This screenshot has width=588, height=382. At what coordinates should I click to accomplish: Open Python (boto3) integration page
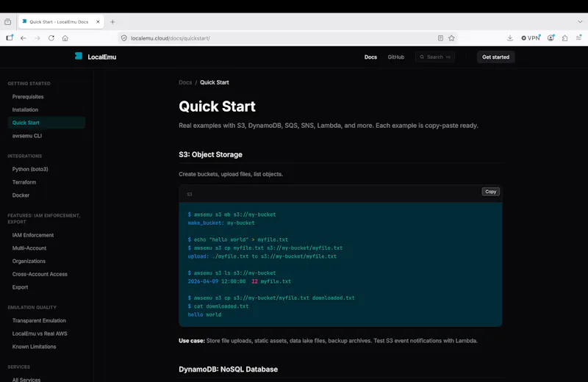[30, 169]
